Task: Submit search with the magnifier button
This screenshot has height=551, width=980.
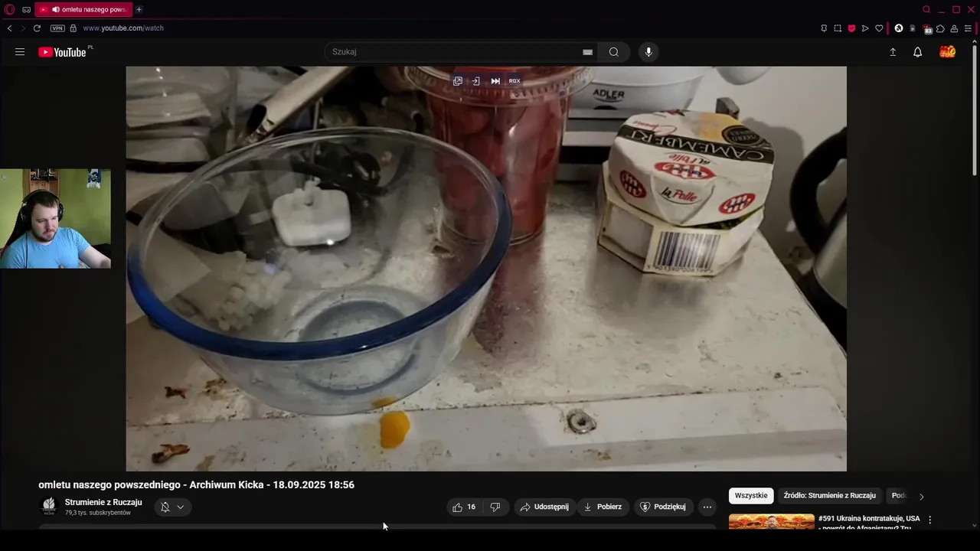Action: [x=614, y=52]
